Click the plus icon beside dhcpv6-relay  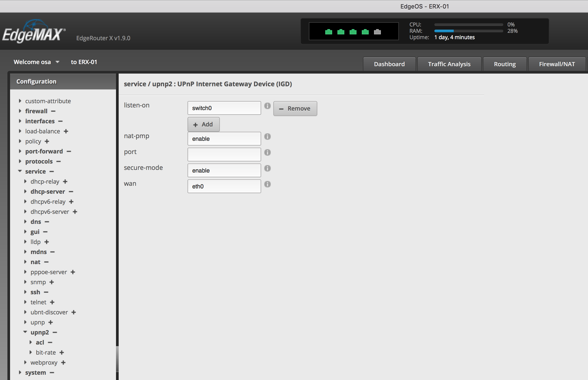click(71, 202)
